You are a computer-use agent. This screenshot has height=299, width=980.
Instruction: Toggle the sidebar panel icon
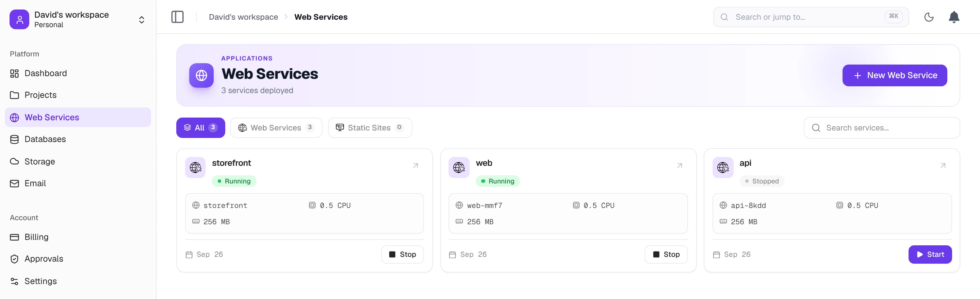pyautogui.click(x=177, y=17)
